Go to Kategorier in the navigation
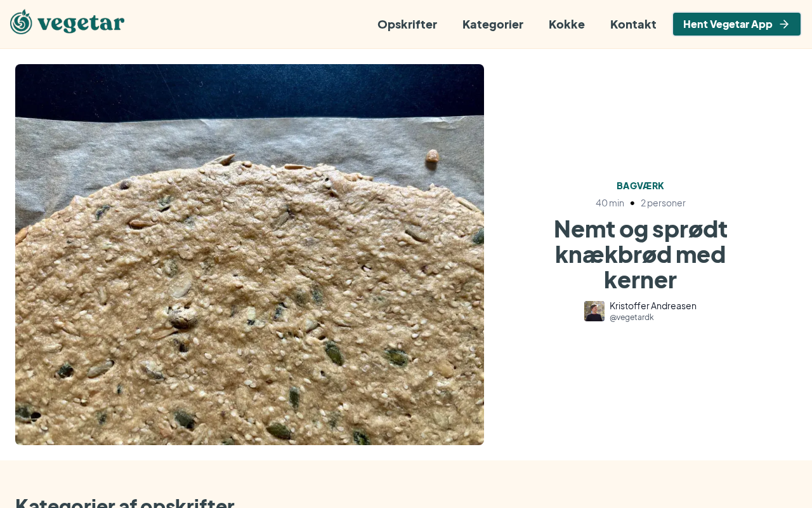Screen dimensions: 812x508 493,24
